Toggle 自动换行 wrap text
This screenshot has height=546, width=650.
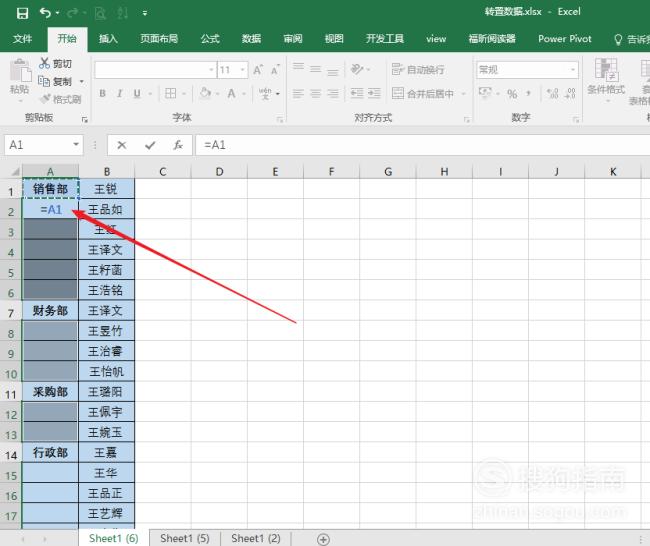pos(418,69)
